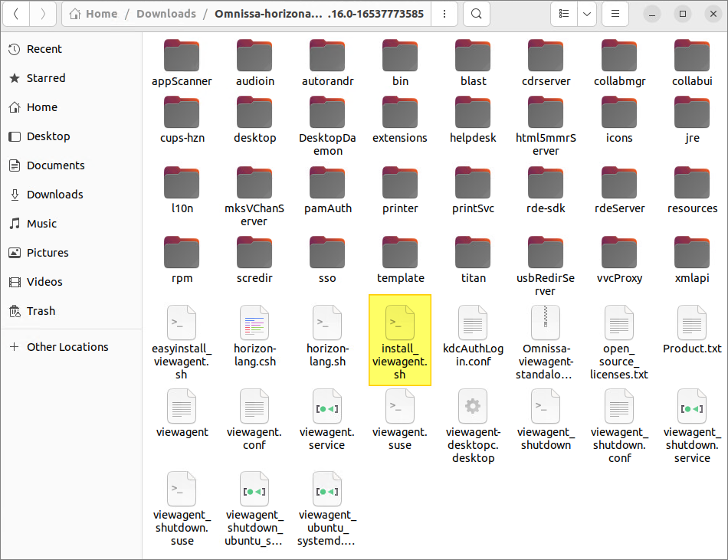Click the search magnifier icon
Screen dimensions: 728x560
point(476,14)
